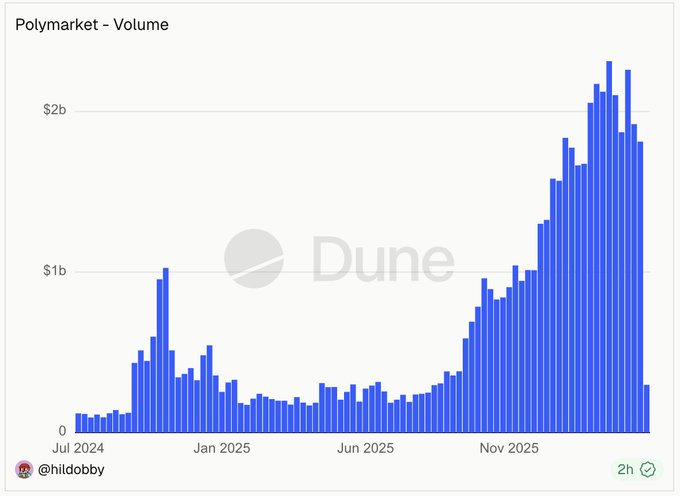The height and width of the screenshot is (496, 680).
Task: Click the late-2024 peak bar above $1b
Action: point(166,350)
